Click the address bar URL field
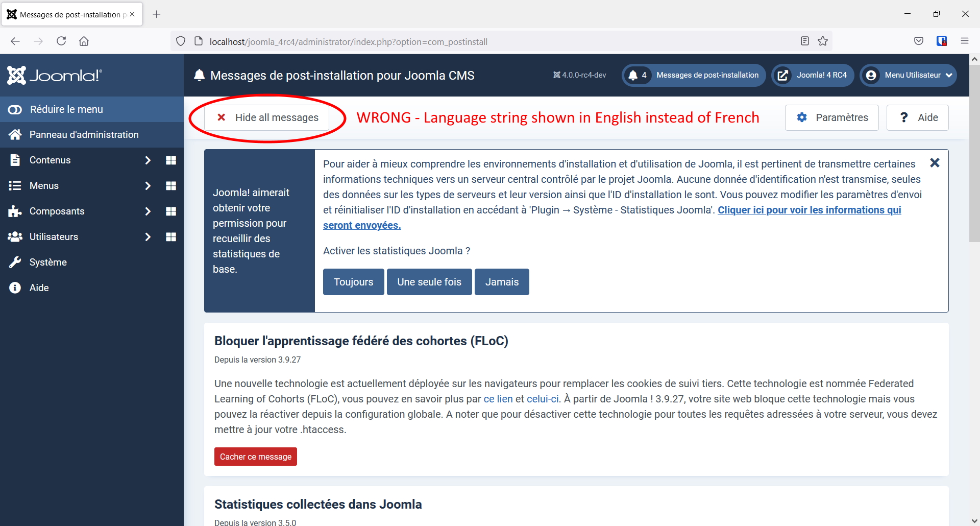The width and height of the screenshot is (980, 526). (x=500, y=41)
